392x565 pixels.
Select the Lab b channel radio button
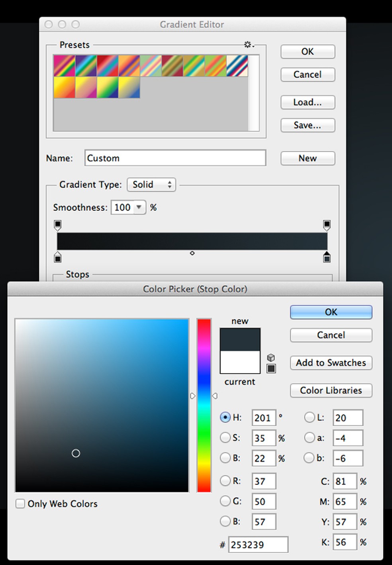tap(309, 458)
